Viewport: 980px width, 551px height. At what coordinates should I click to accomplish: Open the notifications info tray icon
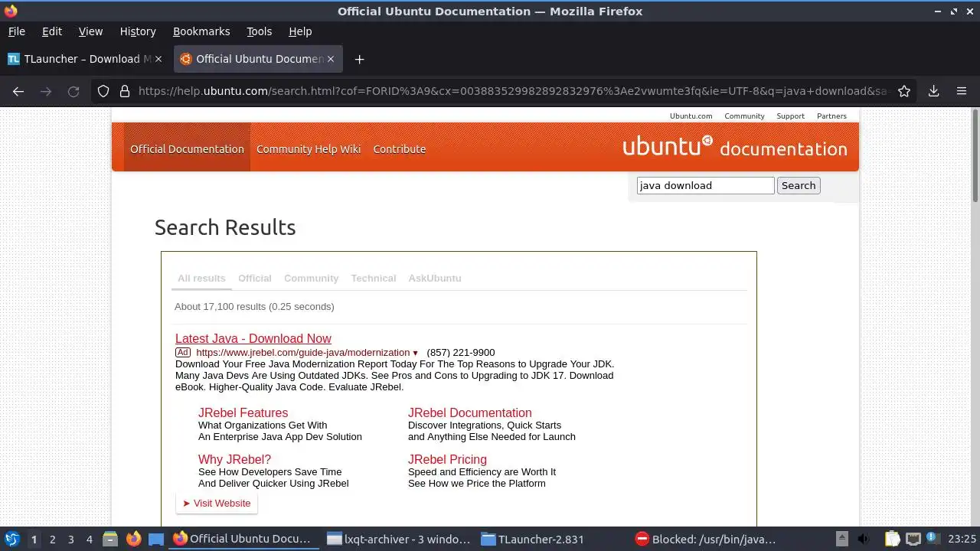coord(933,539)
